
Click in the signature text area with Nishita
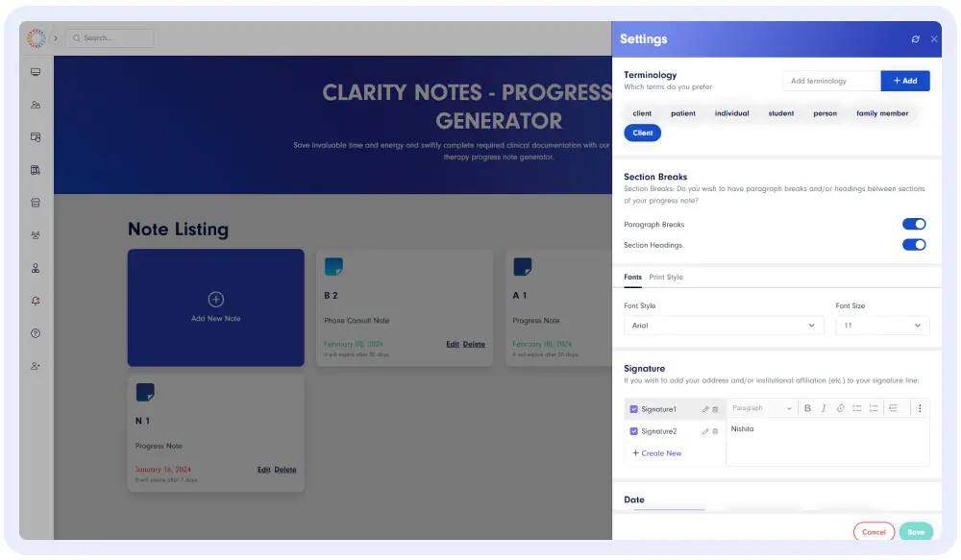tap(827, 443)
